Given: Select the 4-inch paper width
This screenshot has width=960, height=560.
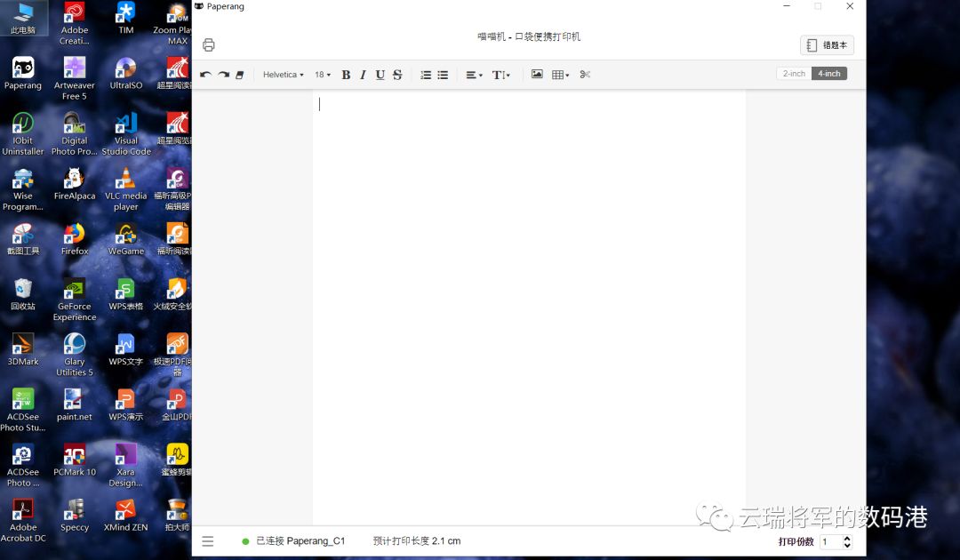Looking at the screenshot, I should tap(829, 74).
